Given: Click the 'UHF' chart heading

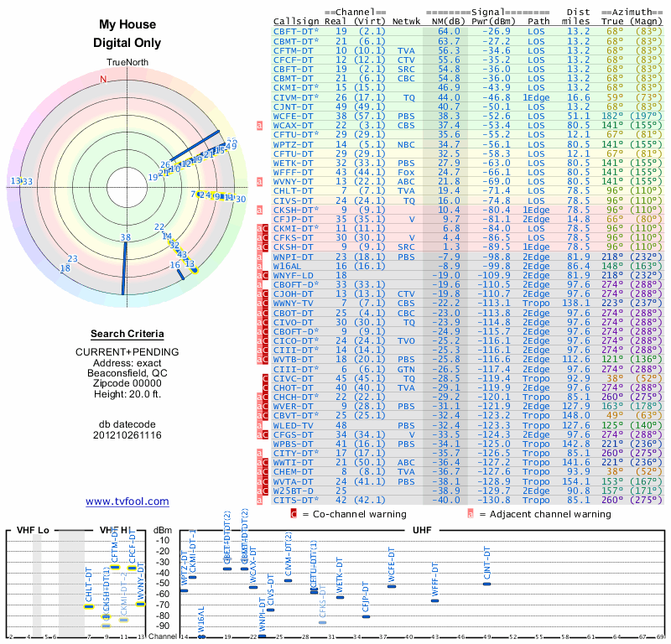Looking at the screenshot, I should (422, 531).
